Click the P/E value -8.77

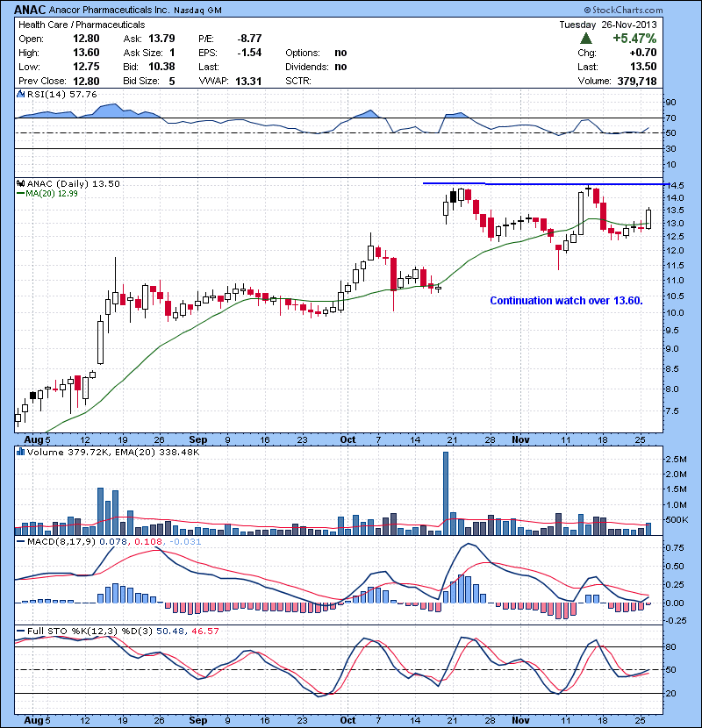249,38
